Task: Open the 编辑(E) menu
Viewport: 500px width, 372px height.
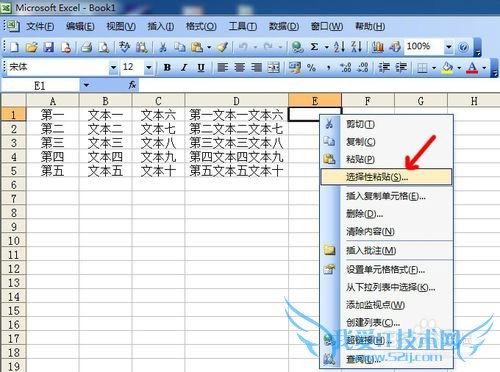Action: click(80, 26)
